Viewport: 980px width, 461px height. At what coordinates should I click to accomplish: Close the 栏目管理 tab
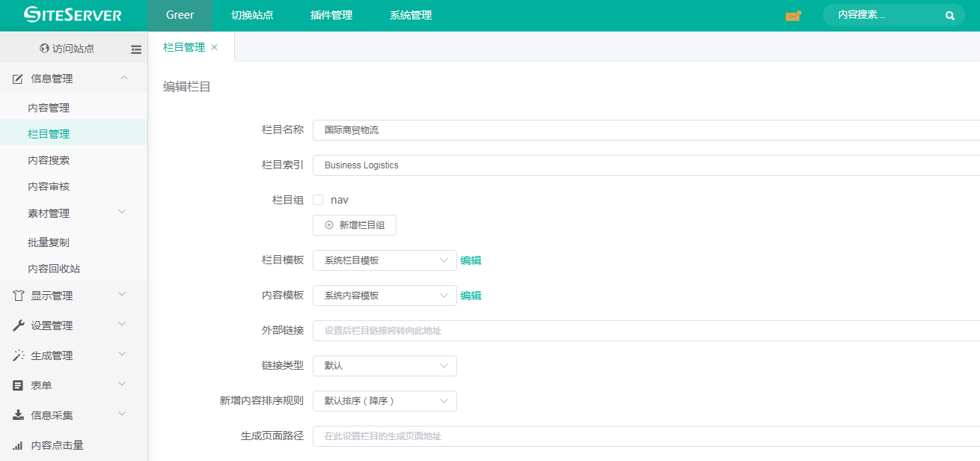[215, 47]
